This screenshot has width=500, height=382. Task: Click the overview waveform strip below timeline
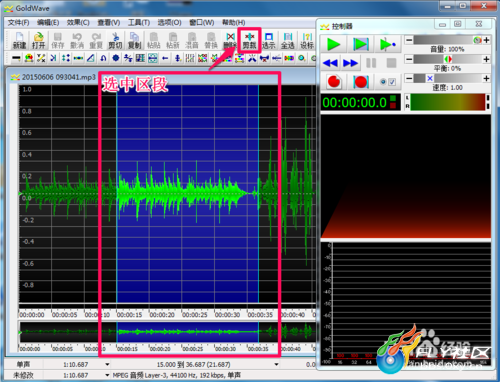[x=167, y=332]
